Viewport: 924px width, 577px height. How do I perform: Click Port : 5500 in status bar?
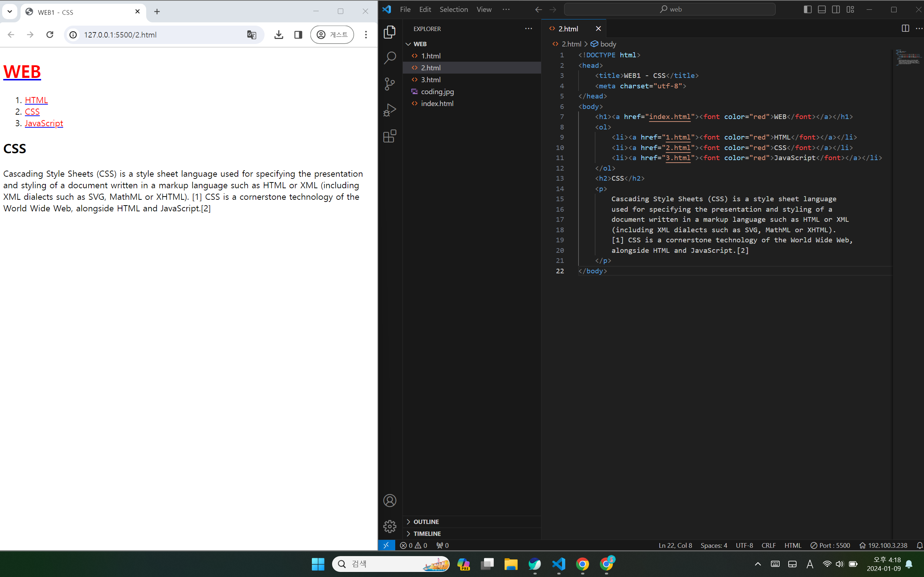tap(830, 545)
